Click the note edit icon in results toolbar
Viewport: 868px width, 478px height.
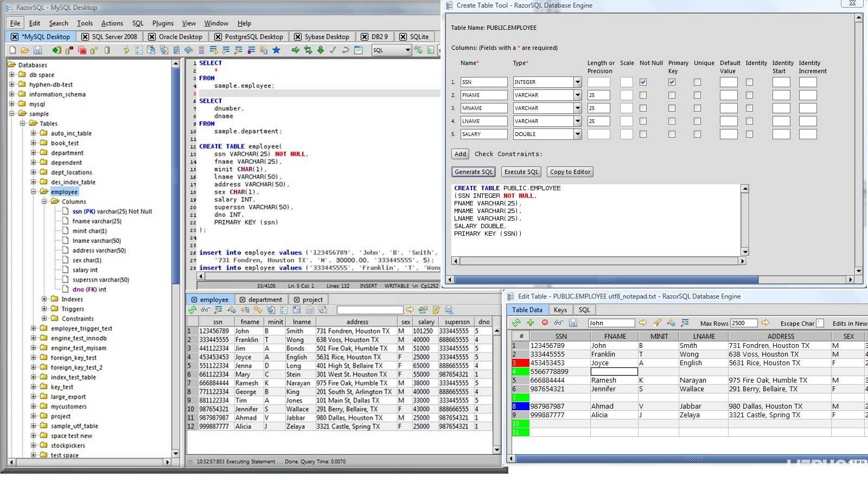coord(436,310)
